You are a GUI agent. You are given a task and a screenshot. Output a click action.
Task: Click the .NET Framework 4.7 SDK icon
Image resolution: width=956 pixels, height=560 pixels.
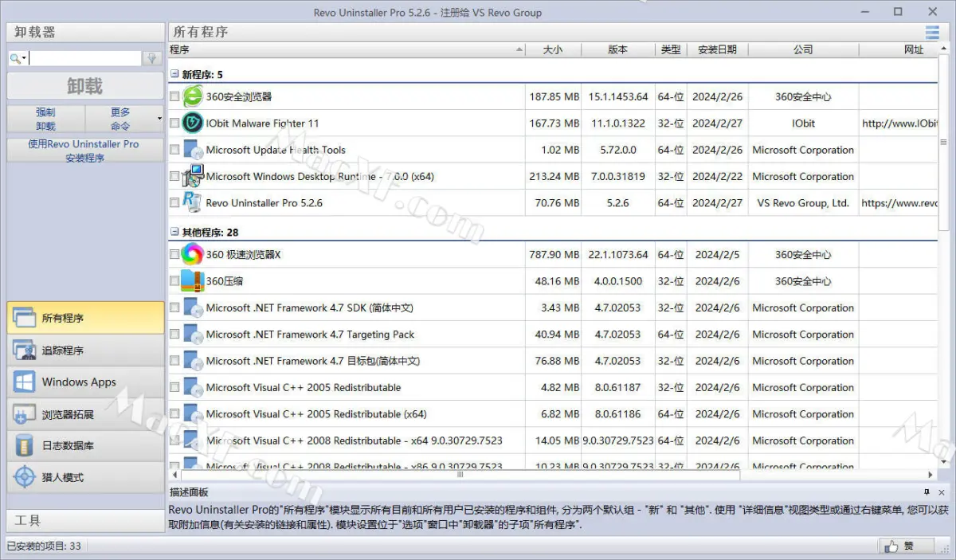tap(193, 307)
